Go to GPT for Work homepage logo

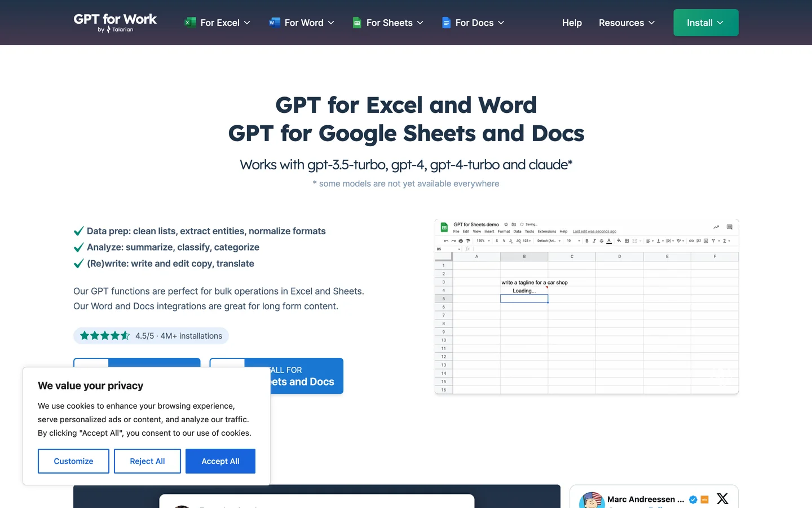click(115, 23)
